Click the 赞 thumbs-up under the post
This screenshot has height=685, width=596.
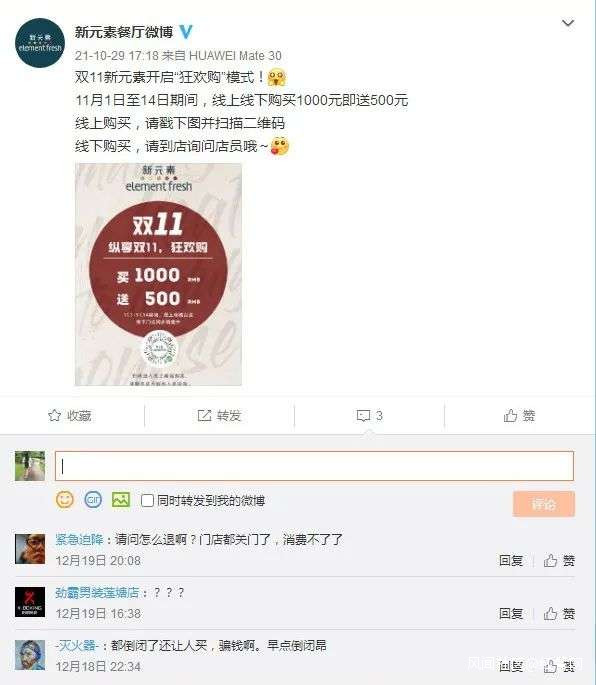(519, 415)
